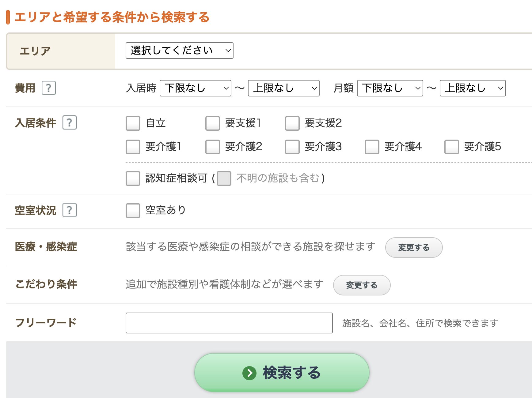Click the help icon next to 費用
The width and height of the screenshot is (532, 398).
[48, 88]
